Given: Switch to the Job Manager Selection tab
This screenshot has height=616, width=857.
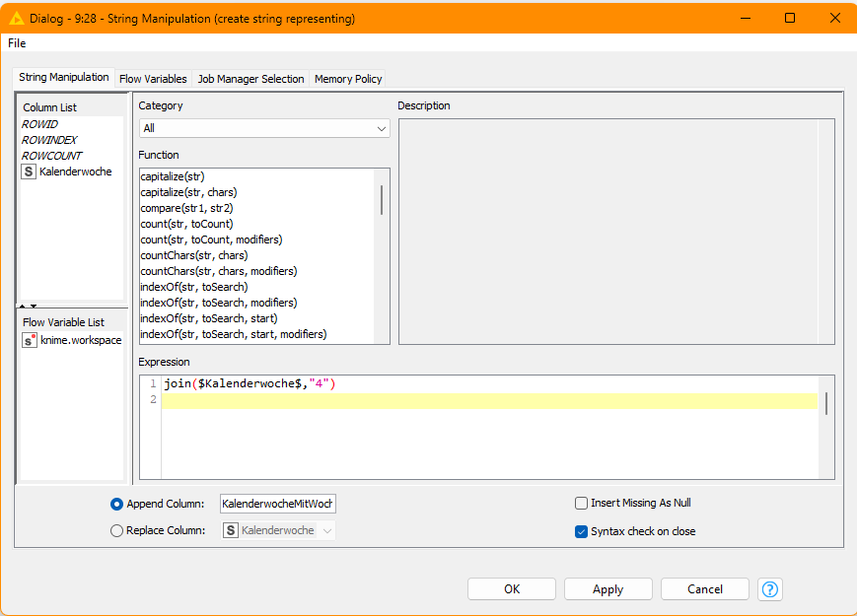Looking at the screenshot, I should [250, 79].
